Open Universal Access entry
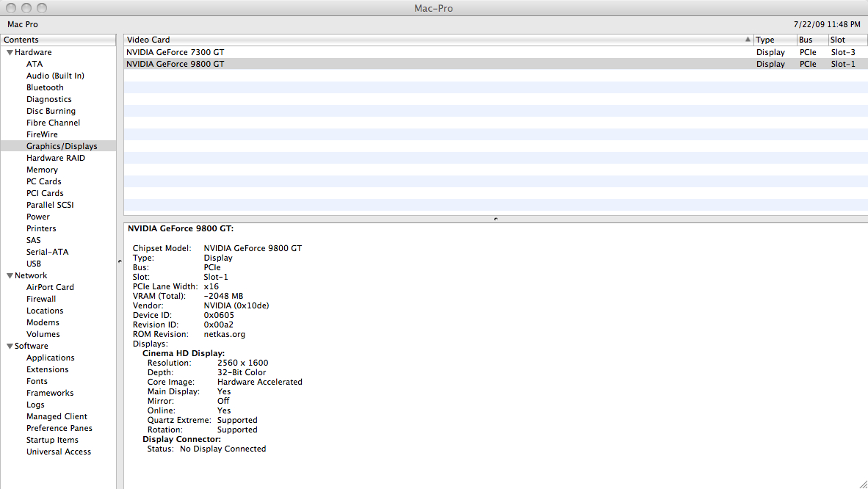This screenshot has height=489, width=868. tap(59, 452)
